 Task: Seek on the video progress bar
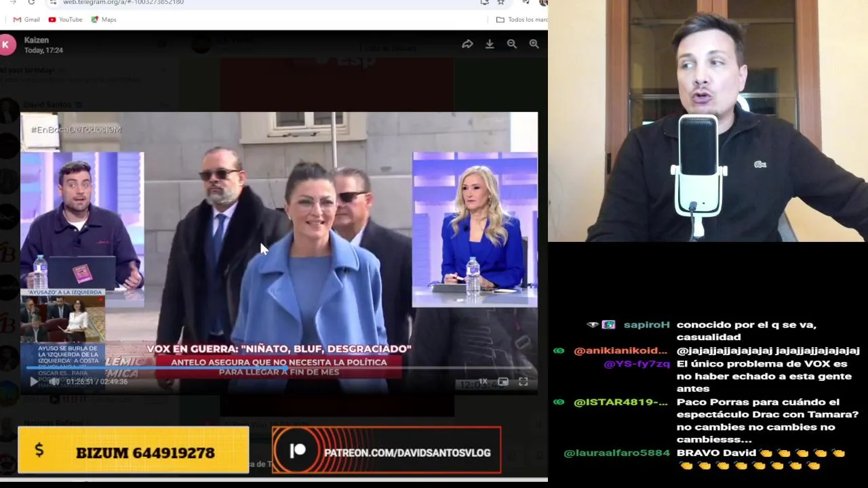click(279, 368)
